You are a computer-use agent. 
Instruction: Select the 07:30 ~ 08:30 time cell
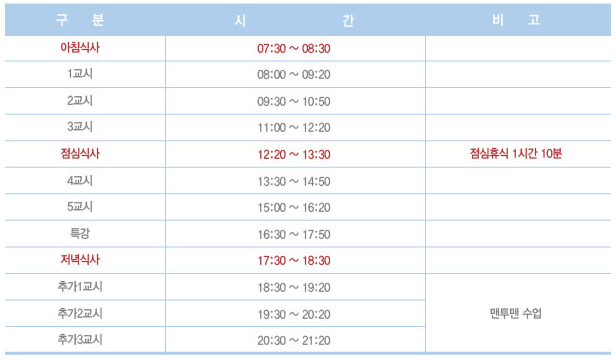(294, 49)
